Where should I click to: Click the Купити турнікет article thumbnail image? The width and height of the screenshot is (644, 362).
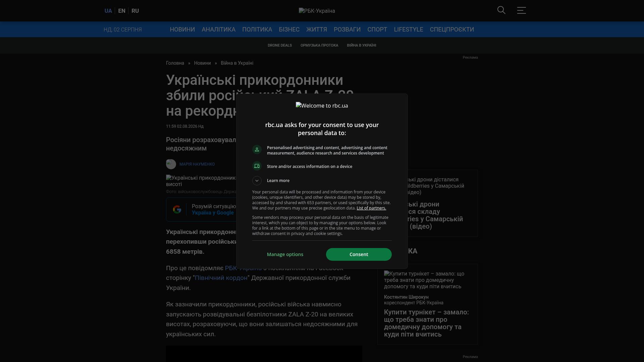click(424, 280)
